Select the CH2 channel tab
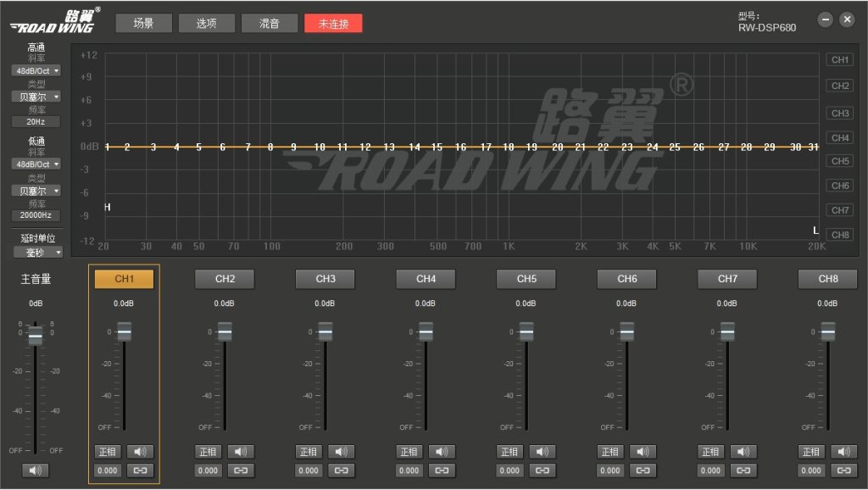This screenshot has height=490, width=868. [x=225, y=279]
